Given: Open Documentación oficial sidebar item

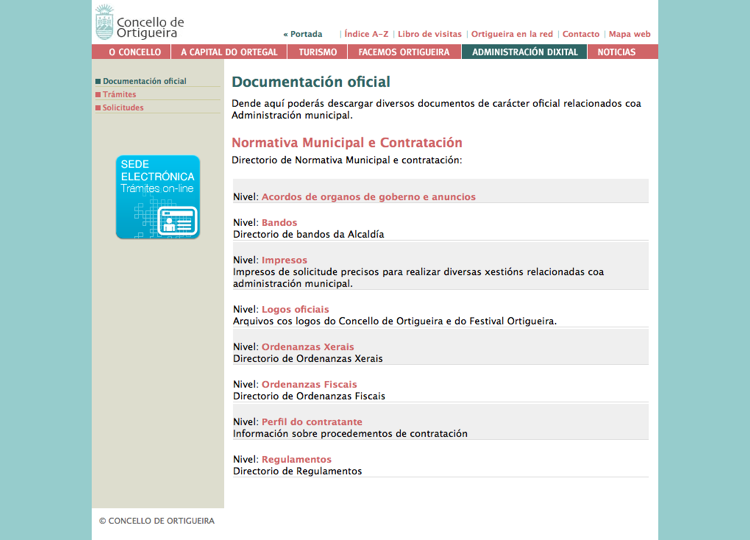Looking at the screenshot, I should (x=144, y=81).
